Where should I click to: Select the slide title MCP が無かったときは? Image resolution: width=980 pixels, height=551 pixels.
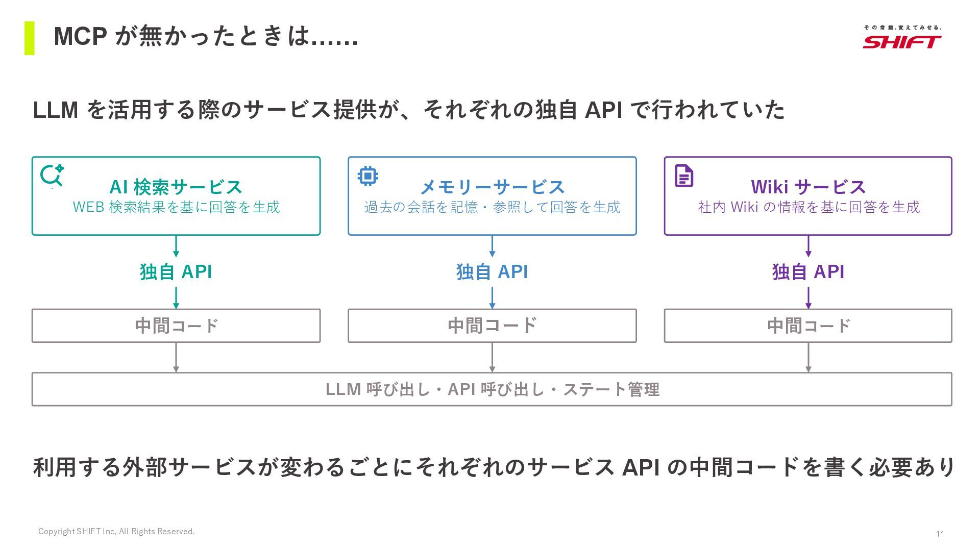(x=206, y=37)
